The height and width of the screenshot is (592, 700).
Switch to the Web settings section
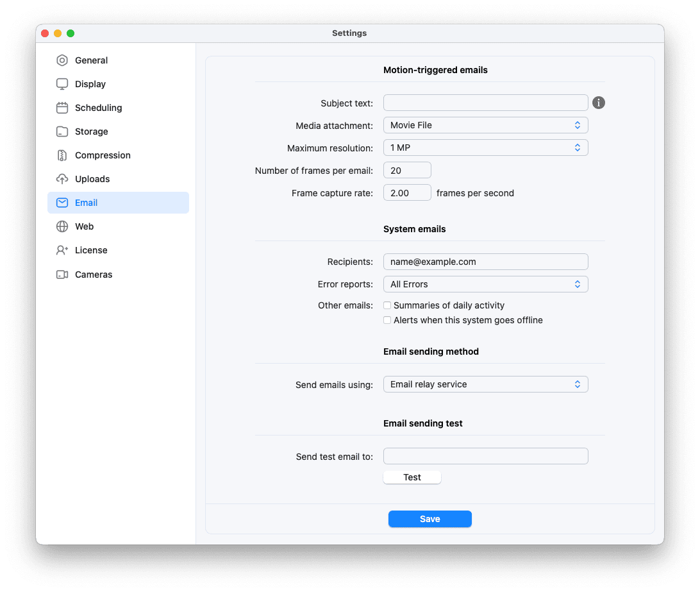[x=83, y=226]
